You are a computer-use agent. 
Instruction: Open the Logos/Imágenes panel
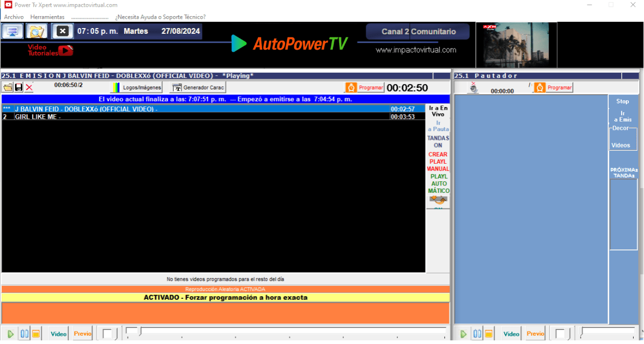point(136,87)
